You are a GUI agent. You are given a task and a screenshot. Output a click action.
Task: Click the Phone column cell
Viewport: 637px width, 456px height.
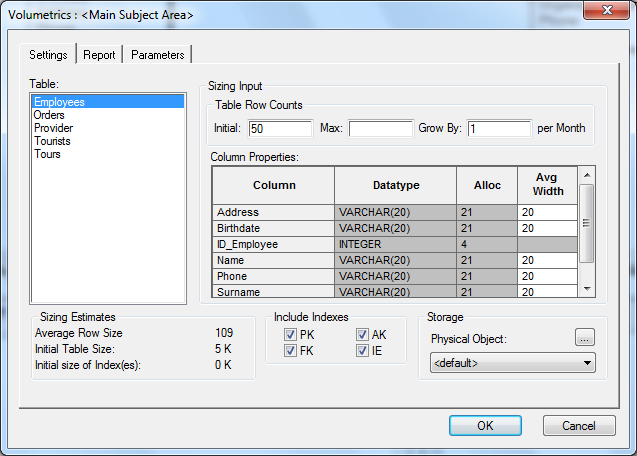coord(273,276)
